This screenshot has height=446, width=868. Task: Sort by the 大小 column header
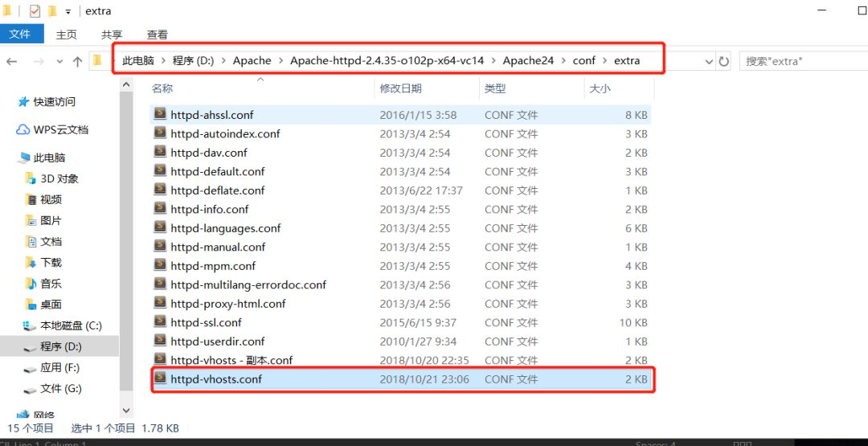tap(600, 88)
